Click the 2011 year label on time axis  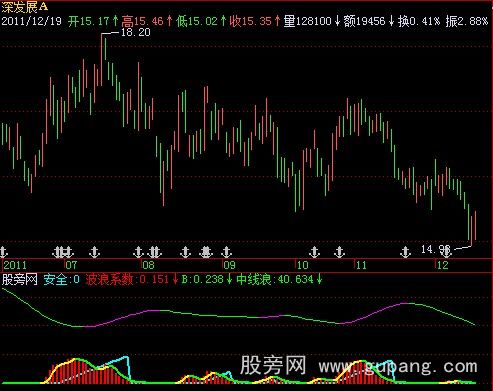[15, 265]
